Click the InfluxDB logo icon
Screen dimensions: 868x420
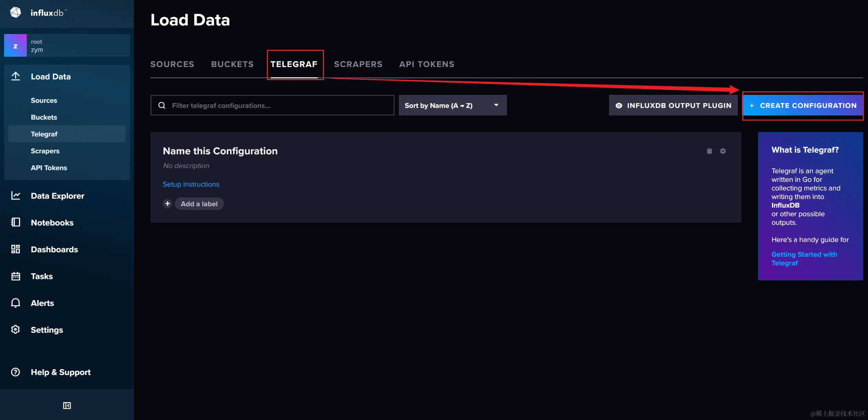coord(15,12)
